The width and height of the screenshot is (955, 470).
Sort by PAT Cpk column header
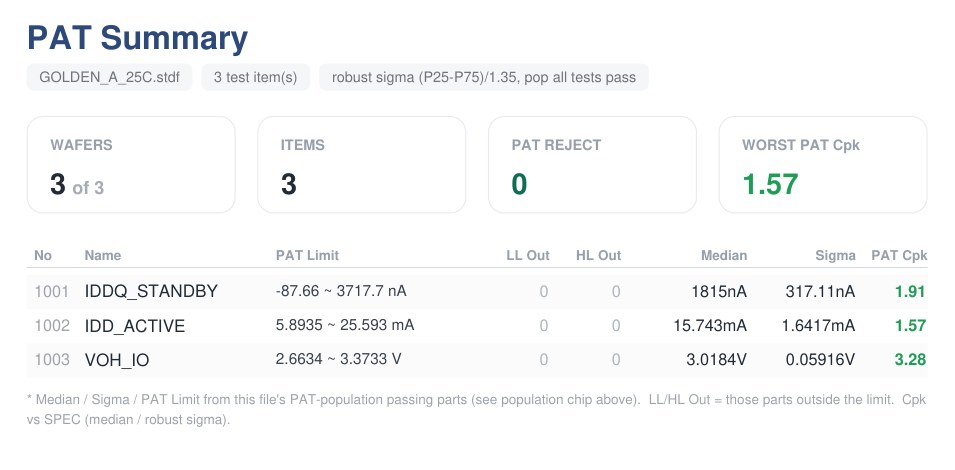[x=899, y=256]
